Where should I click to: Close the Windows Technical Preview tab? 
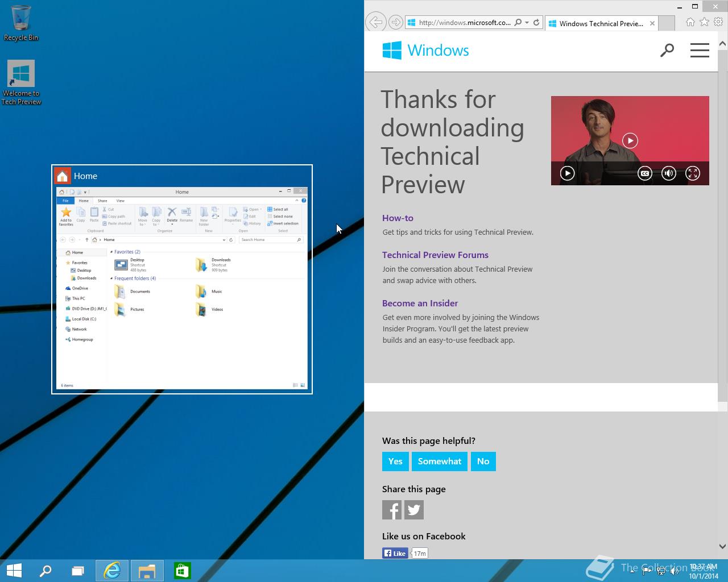(x=652, y=23)
